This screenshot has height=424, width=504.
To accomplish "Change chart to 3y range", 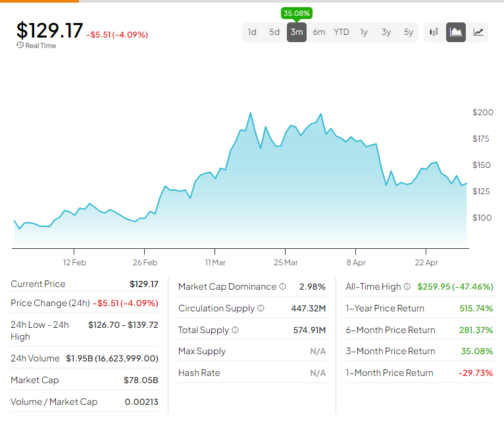I will [386, 32].
